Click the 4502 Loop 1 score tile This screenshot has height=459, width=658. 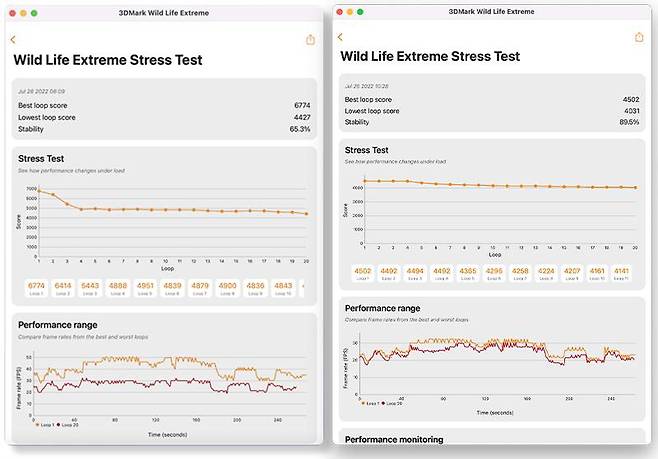coord(361,272)
